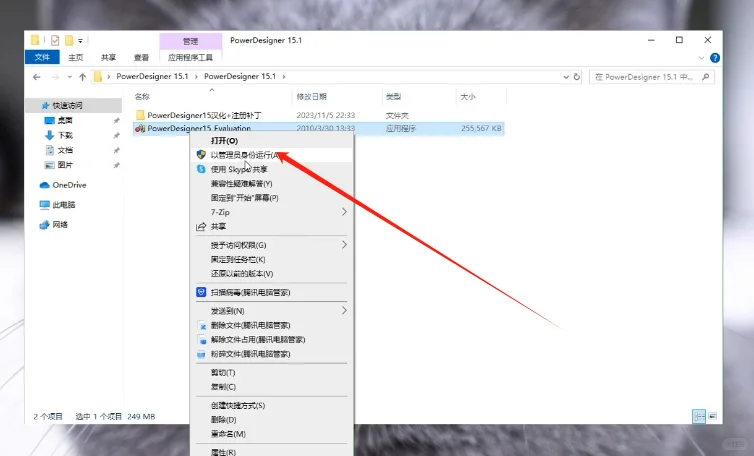Switch to large icons view in status bar
This screenshot has width=754, height=456.
(x=712, y=416)
